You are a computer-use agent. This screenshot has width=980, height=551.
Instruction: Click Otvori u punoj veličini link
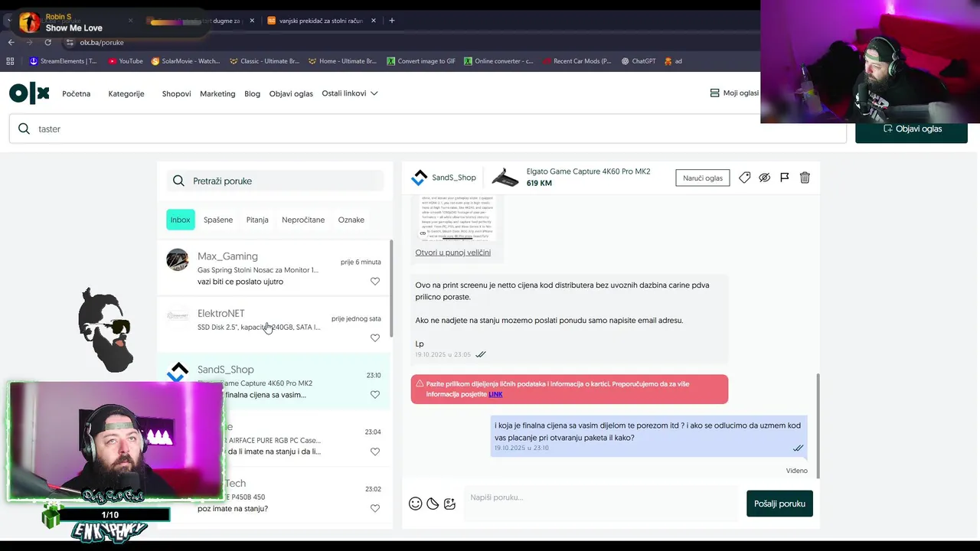(453, 253)
